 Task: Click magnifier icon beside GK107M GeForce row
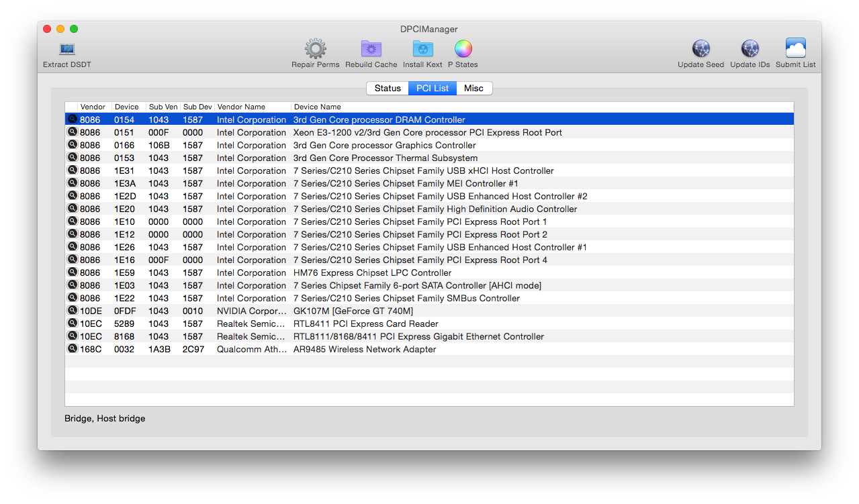pyautogui.click(x=73, y=311)
